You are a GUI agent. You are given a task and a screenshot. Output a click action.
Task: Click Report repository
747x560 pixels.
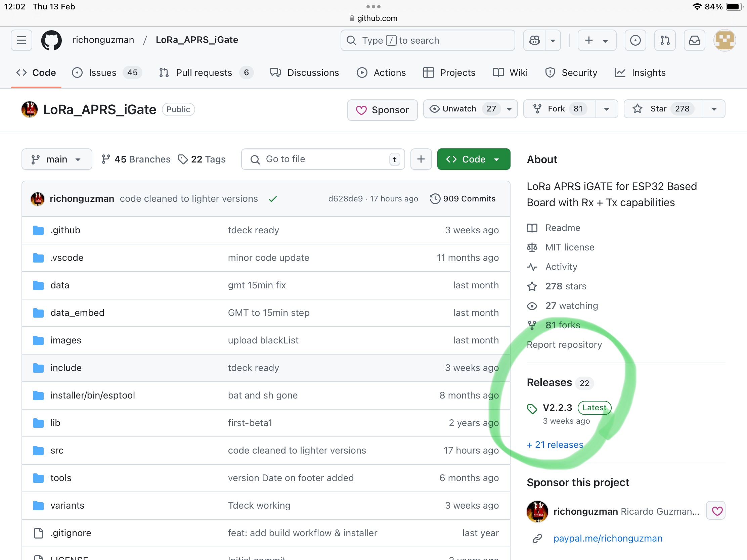point(564,345)
